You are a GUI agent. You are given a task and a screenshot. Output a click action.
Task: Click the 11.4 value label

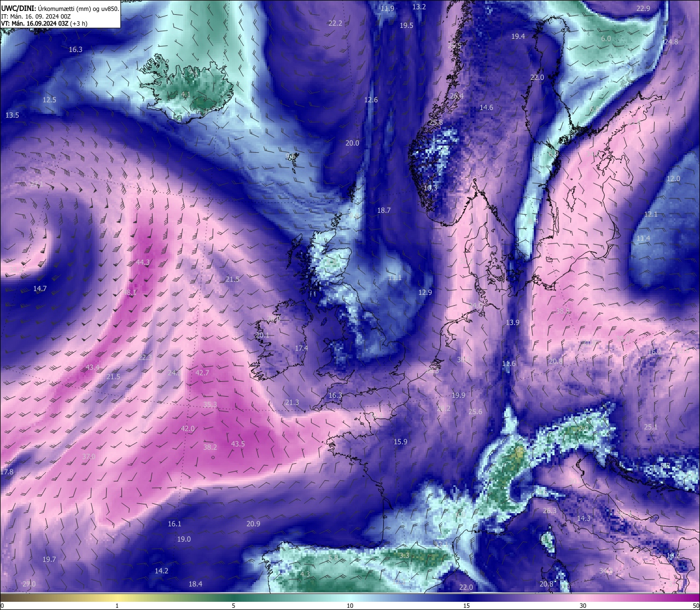tap(643, 239)
